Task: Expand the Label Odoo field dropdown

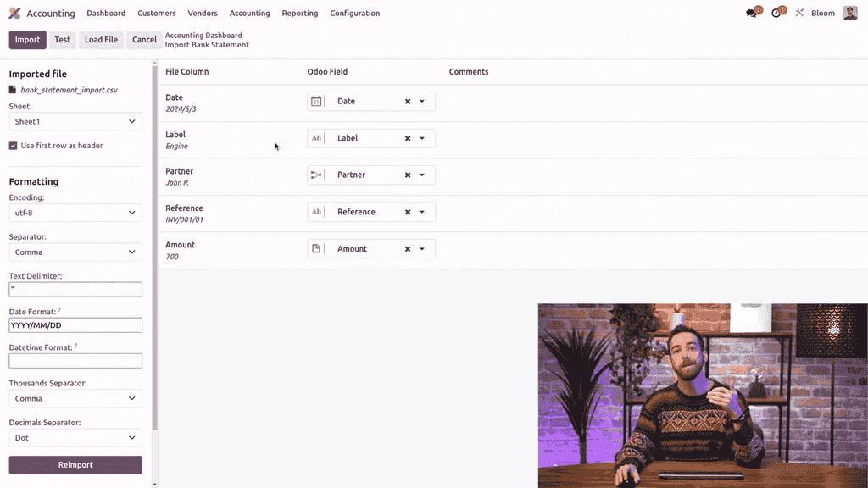Action: (422, 138)
